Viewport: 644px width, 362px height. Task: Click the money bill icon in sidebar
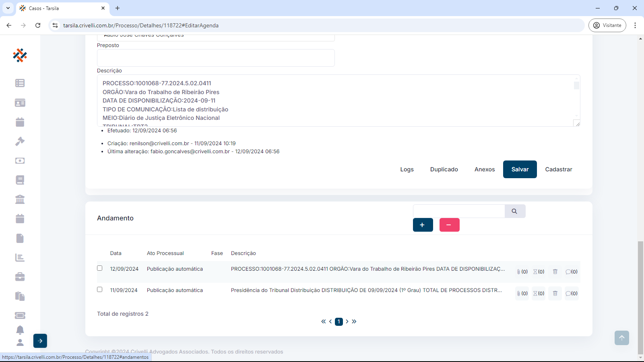(20, 160)
